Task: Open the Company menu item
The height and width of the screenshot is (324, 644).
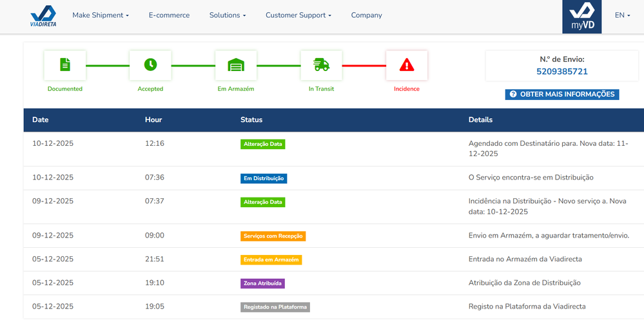Action: [366, 15]
